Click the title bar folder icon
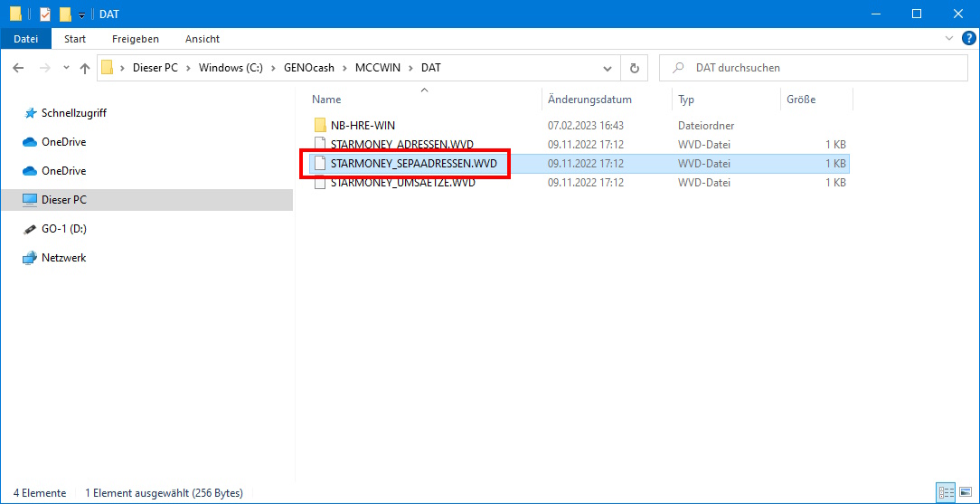This screenshot has width=980, height=504. pos(15,14)
